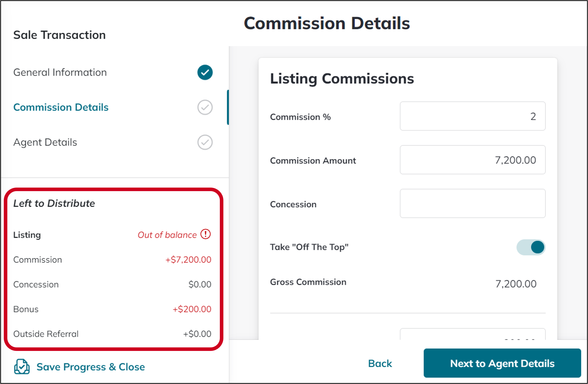
Task: Click the Commission Amount field
Action: pyautogui.click(x=473, y=160)
